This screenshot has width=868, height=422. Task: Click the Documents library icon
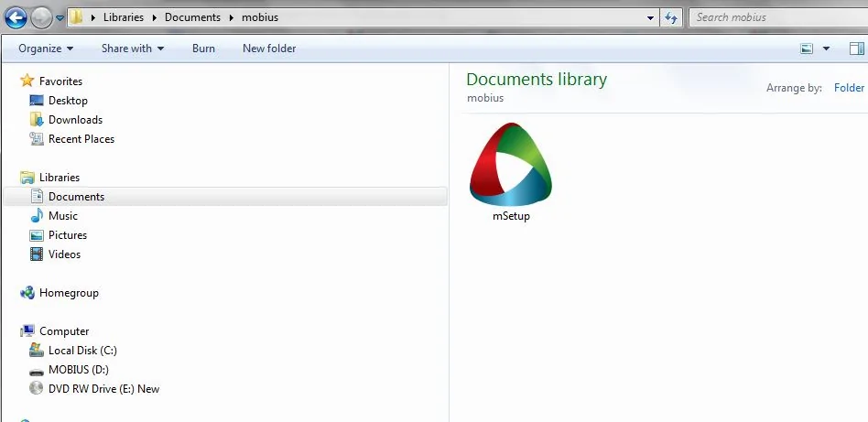pos(37,197)
